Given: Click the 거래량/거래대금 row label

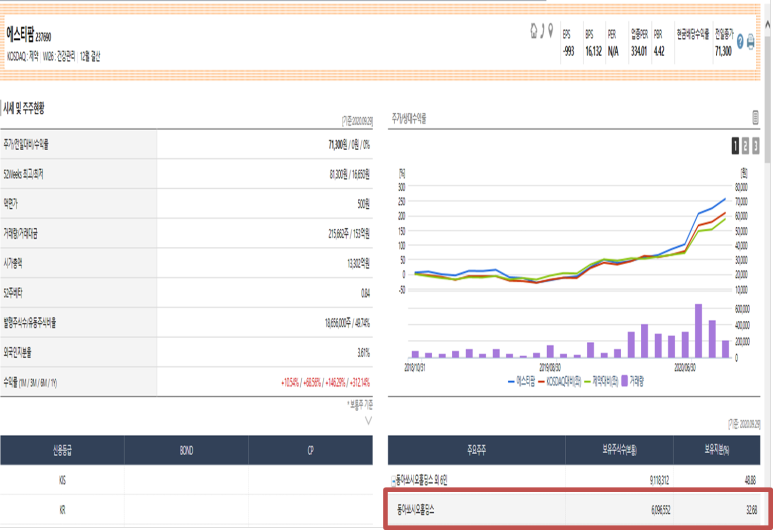Looking at the screenshot, I should click(21, 233).
